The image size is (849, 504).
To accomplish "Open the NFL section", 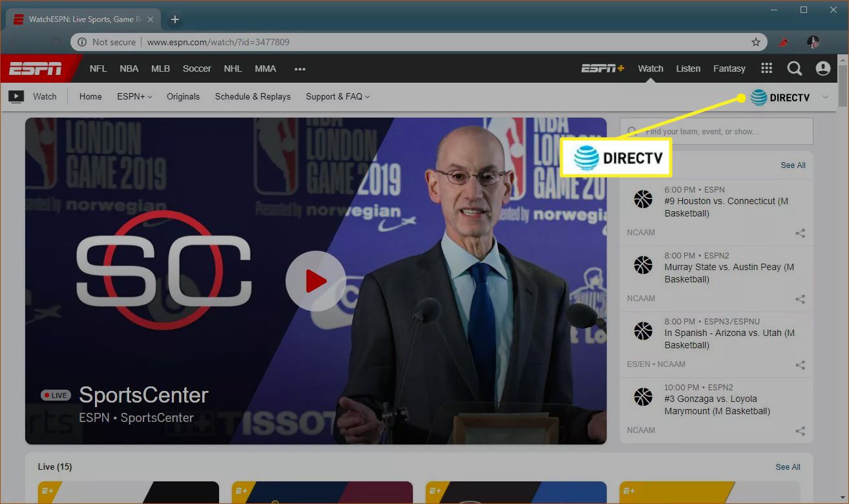I will (98, 68).
